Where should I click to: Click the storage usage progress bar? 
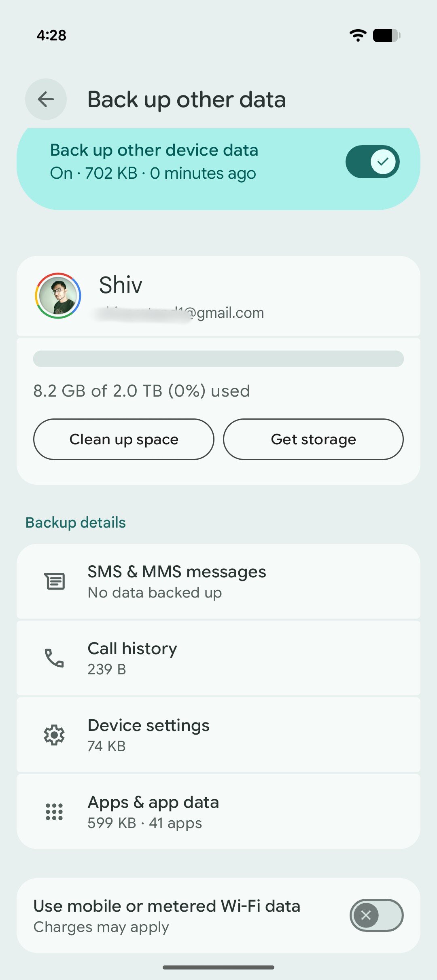(218, 359)
